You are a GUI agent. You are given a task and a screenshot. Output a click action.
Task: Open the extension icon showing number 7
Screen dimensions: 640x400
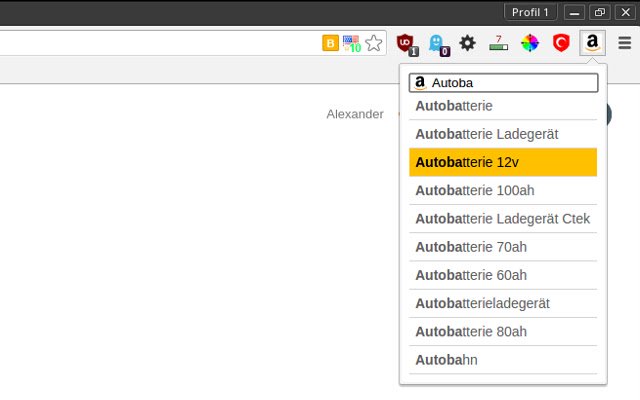coord(498,43)
